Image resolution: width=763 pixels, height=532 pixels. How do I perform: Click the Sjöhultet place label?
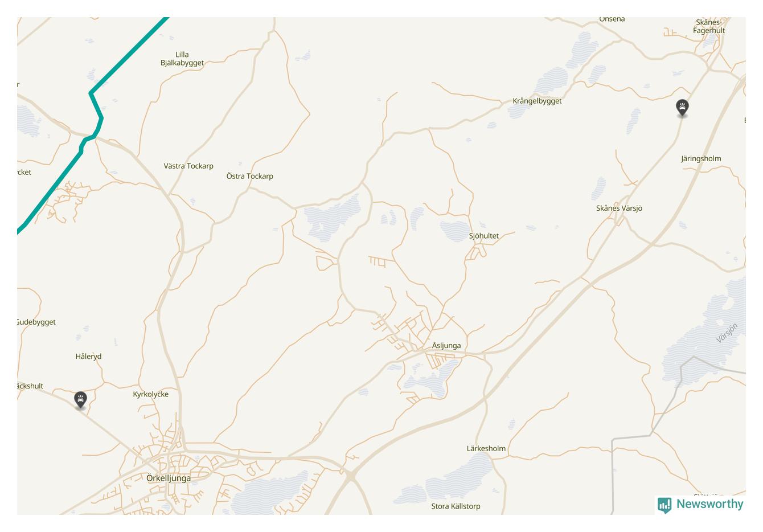(x=484, y=236)
